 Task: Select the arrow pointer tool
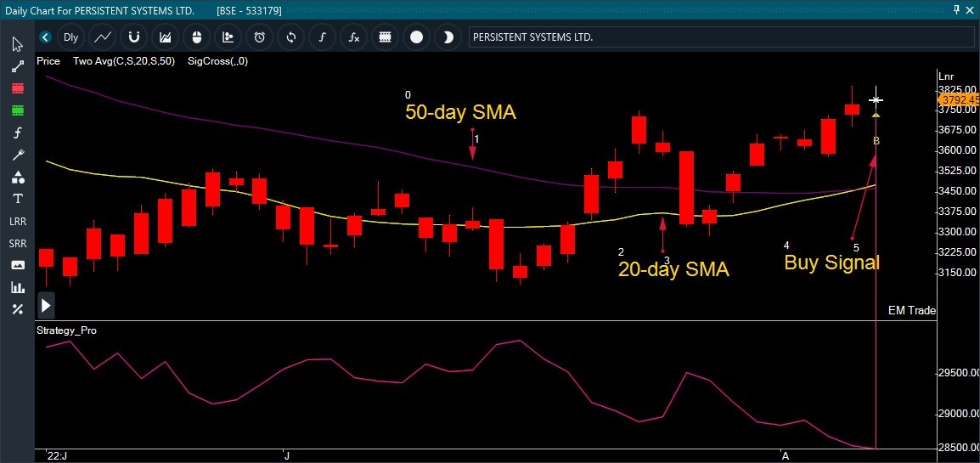18,44
